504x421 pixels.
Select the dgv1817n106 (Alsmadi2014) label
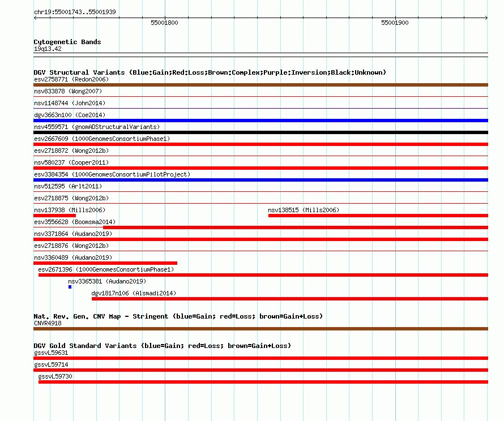point(134,293)
